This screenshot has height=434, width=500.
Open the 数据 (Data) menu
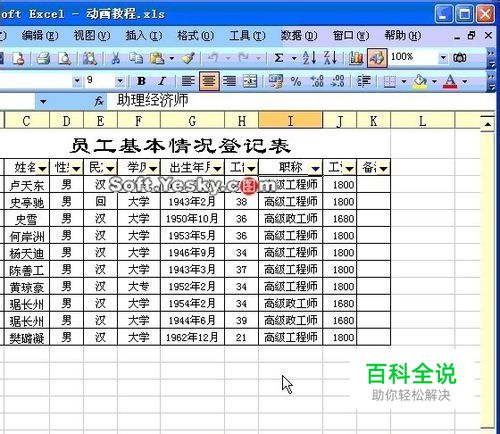click(299, 35)
